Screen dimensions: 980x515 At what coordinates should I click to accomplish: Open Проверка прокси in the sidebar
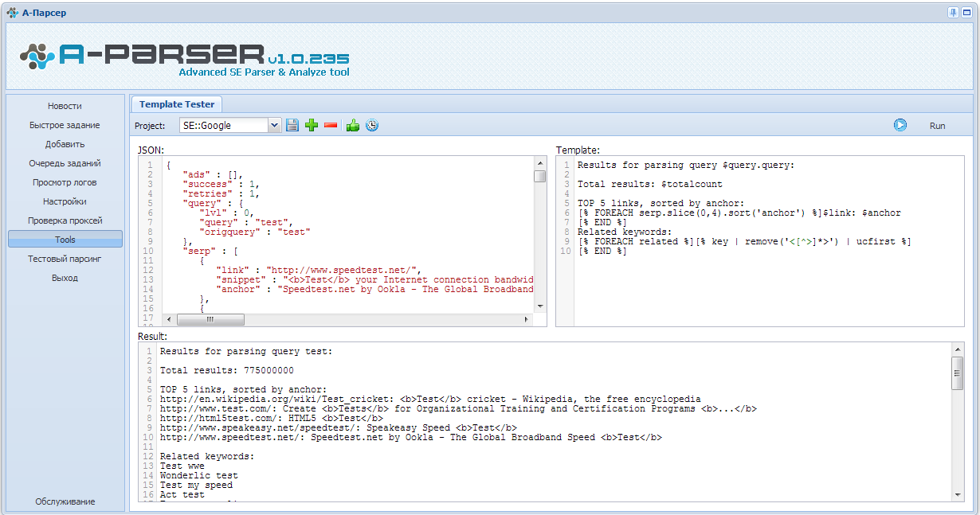point(65,220)
